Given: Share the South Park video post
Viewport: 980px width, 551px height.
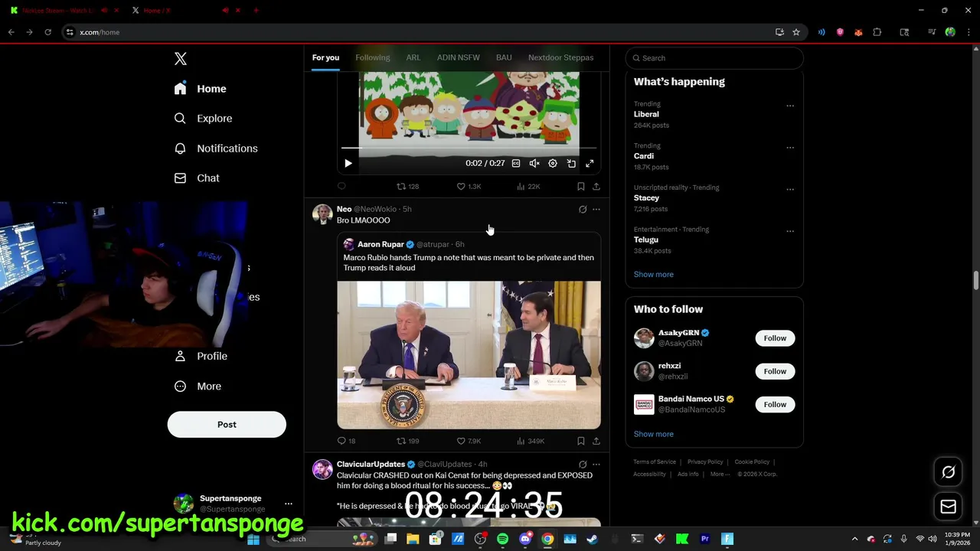Looking at the screenshot, I should click(x=596, y=186).
